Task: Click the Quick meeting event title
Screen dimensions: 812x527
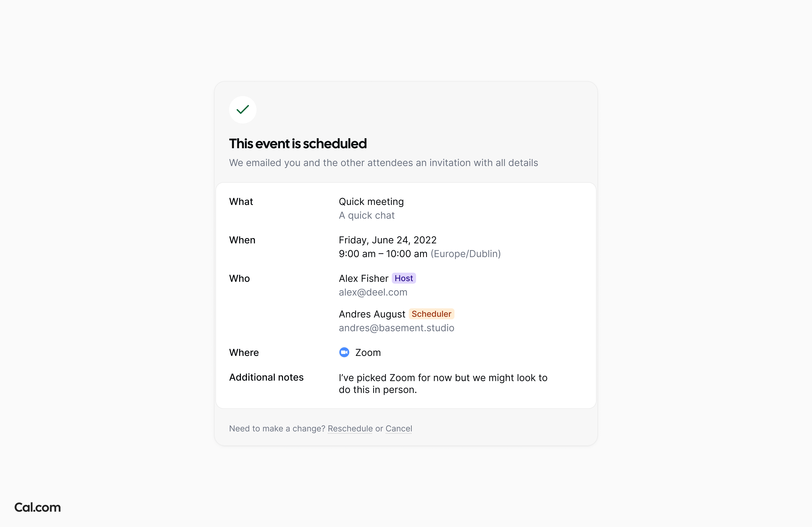Action: click(371, 202)
